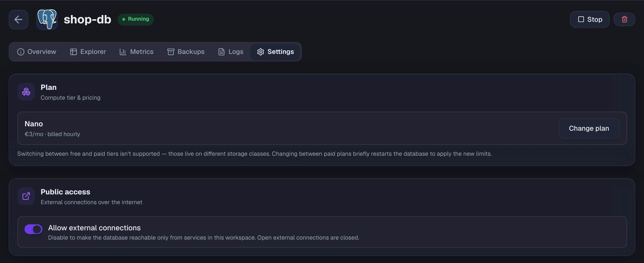The height and width of the screenshot is (263, 644).
Task: Delete database via red trash icon
Action: 624,19
